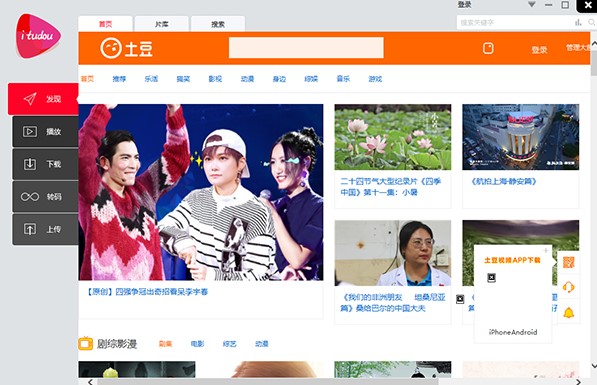This screenshot has width=597, height=385.
Task: Click the iPhoneAndroid text in the popup
Action: coord(513,332)
